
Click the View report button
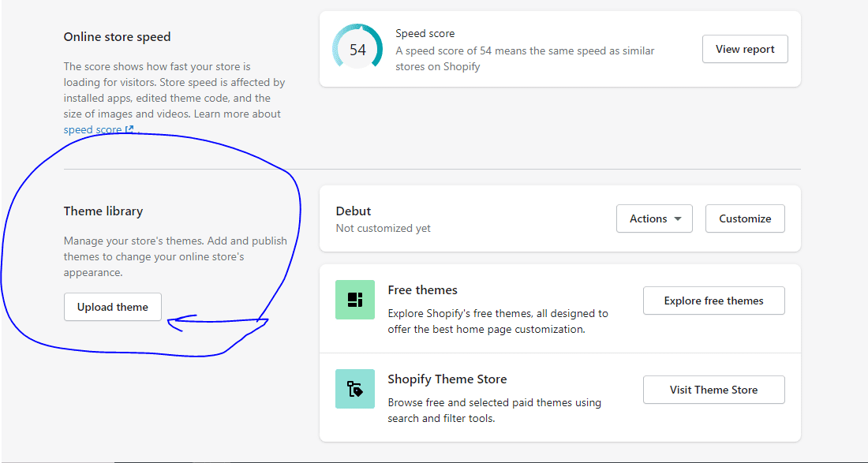[x=745, y=49]
